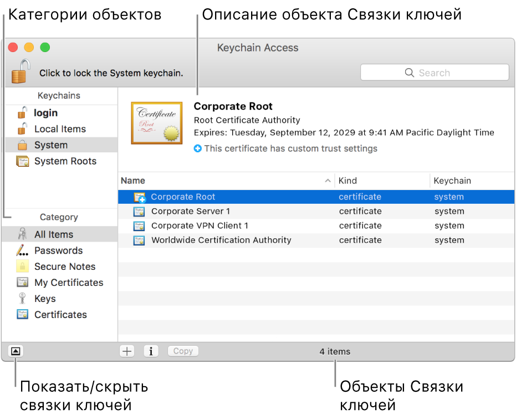This screenshot has height=420, width=516.
Task: Select the System Roots keychain
Action: click(61, 161)
